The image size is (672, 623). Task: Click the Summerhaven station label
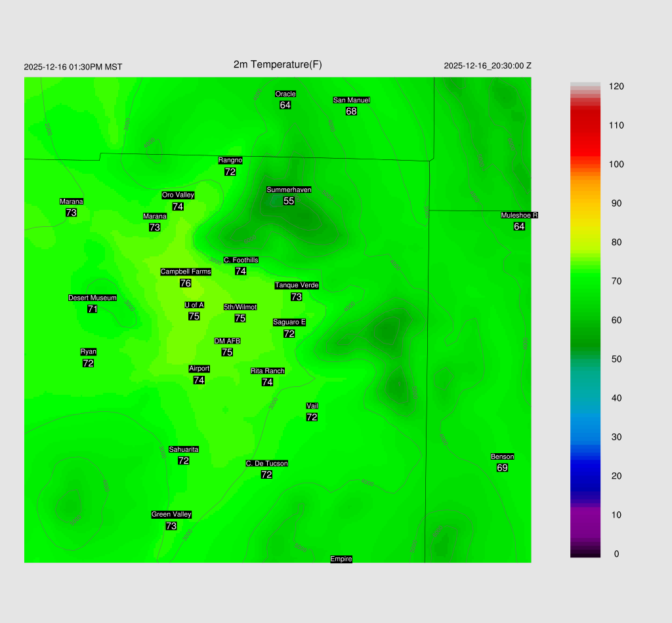point(289,190)
